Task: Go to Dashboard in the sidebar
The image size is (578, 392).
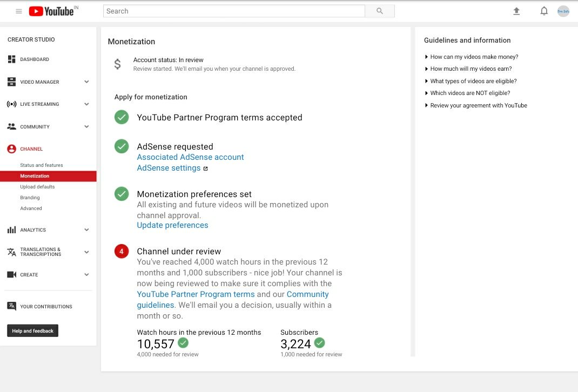Action: tap(34, 59)
